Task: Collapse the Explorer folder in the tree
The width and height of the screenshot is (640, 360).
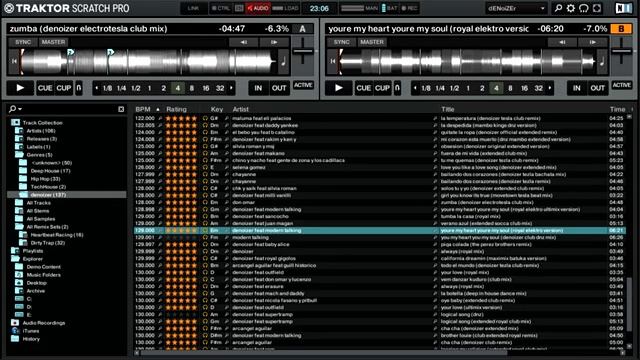Action: [x=15, y=259]
